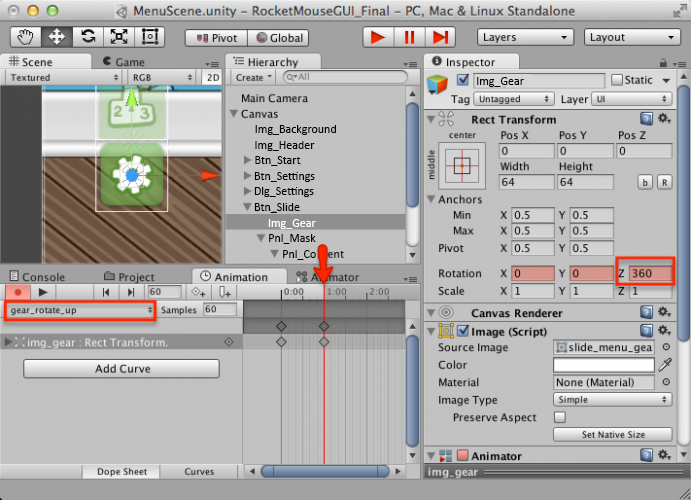
Task: Select the Scale tool
Action: (119, 37)
